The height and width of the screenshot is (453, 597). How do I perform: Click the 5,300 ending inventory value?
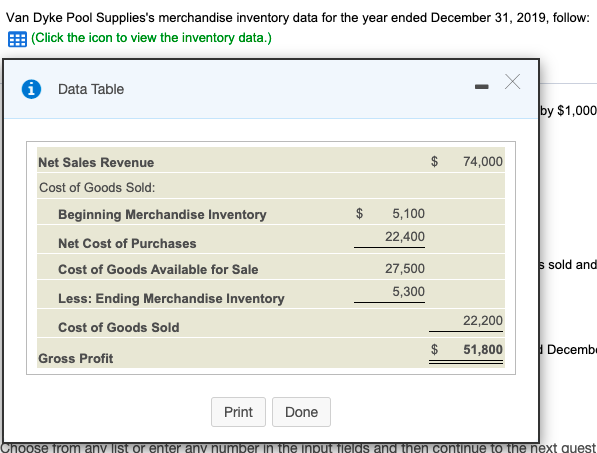pyautogui.click(x=409, y=292)
